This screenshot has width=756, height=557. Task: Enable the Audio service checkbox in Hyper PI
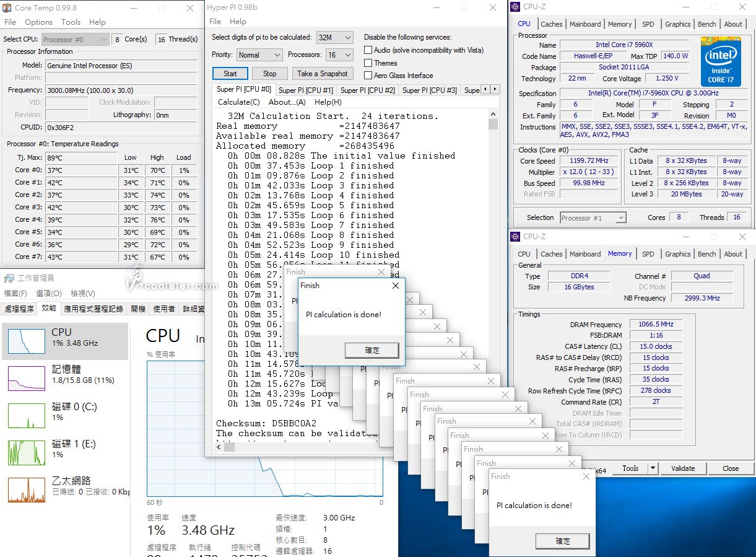(x=368, y=50)
